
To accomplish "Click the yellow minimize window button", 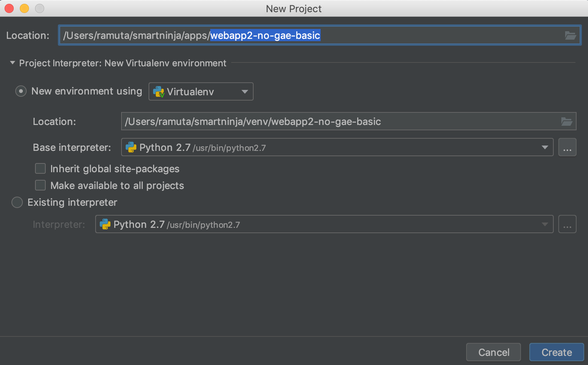I will pyautogui.click(x=24, y=8).
